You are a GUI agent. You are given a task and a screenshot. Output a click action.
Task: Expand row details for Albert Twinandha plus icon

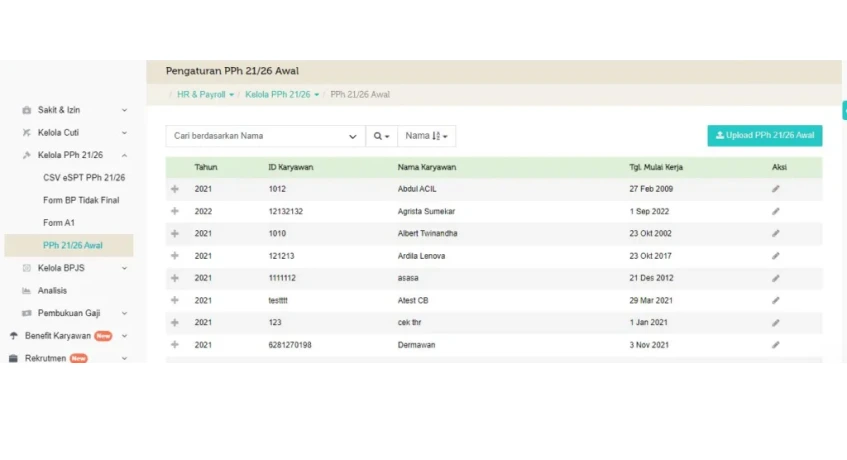click(x=174, y=234)
